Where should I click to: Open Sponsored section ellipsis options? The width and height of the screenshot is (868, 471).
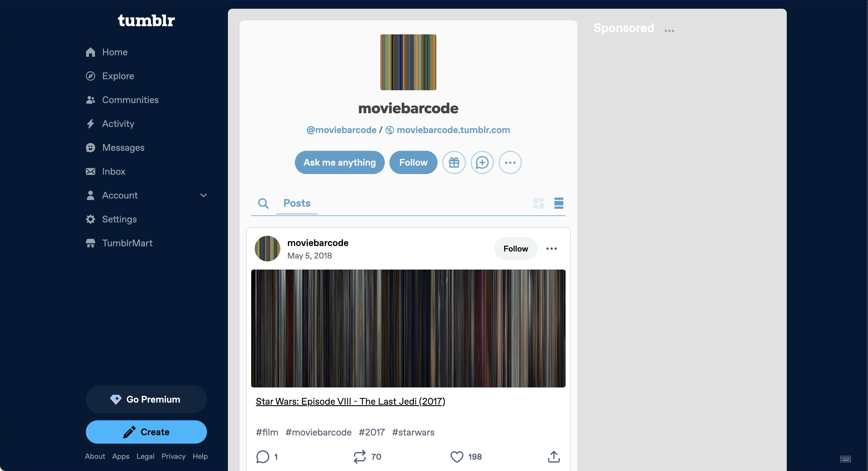(669, 31)
